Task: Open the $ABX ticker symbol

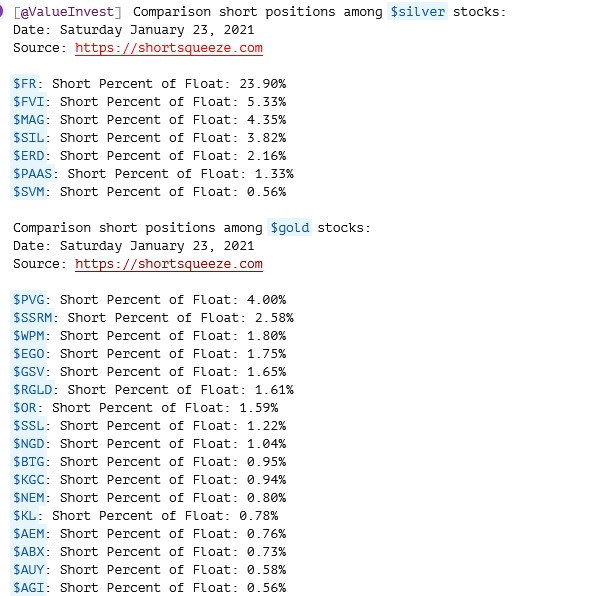Action: [x=29, y=552]
